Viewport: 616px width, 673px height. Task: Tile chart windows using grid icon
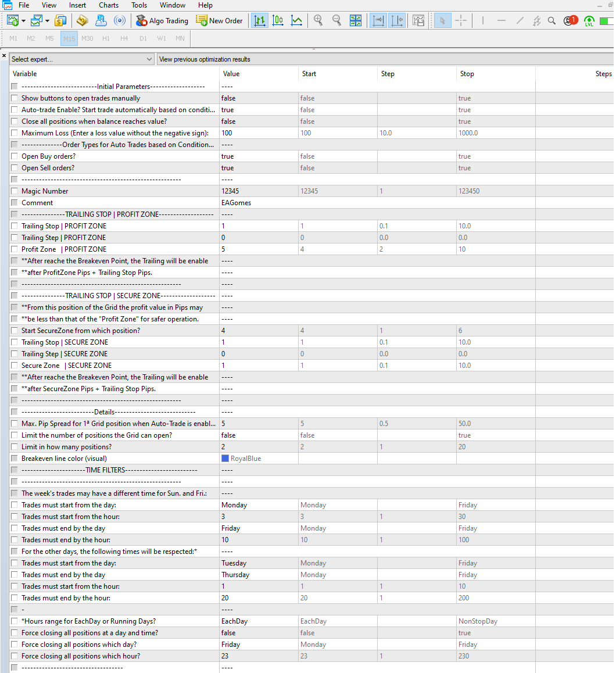click(x=356, y=20)
